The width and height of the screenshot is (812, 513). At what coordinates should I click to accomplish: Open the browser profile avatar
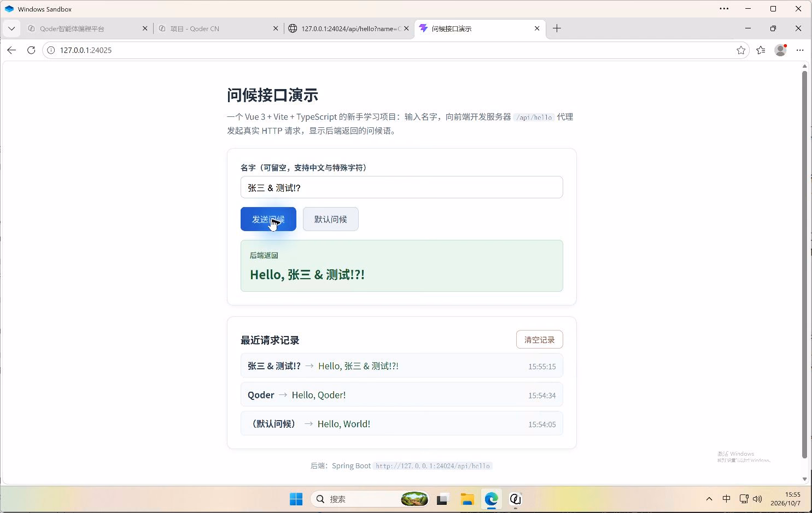pyautogui.click(x=780, y=50)
